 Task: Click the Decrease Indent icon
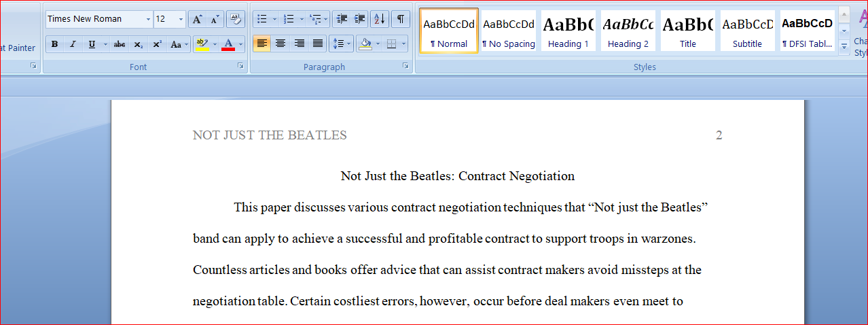pos(342,19)
